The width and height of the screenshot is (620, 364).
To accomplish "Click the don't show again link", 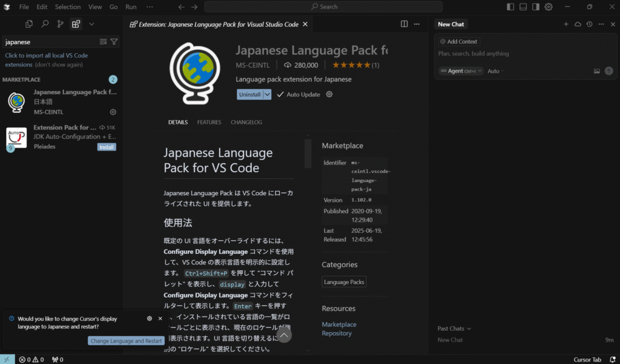I will coord(59,64).
